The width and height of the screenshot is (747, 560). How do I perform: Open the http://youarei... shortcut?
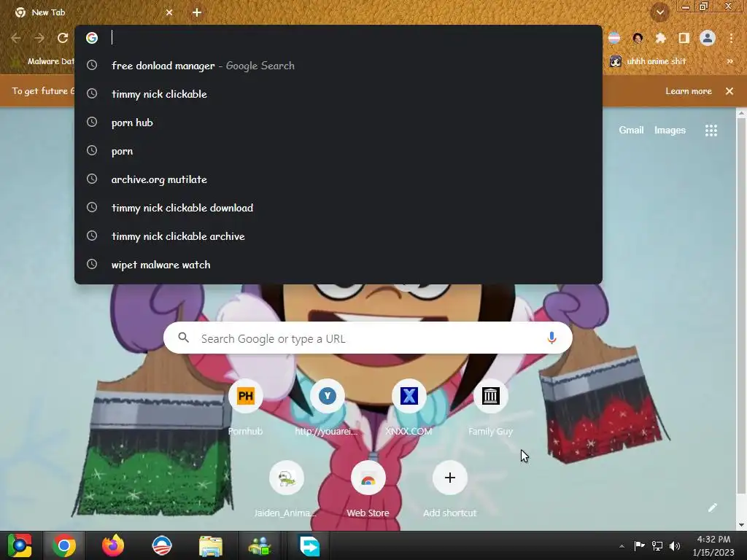327,408
